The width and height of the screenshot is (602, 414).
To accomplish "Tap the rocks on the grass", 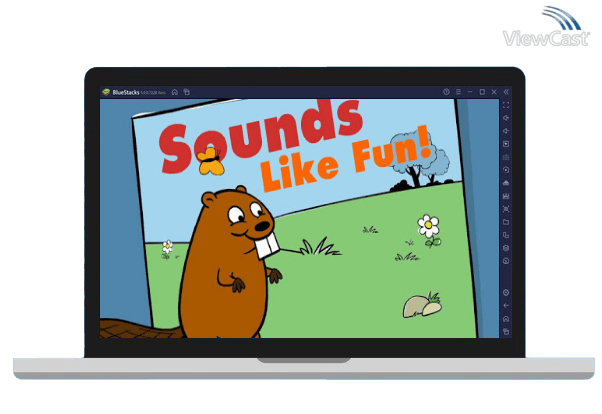I will pos(422,306).
